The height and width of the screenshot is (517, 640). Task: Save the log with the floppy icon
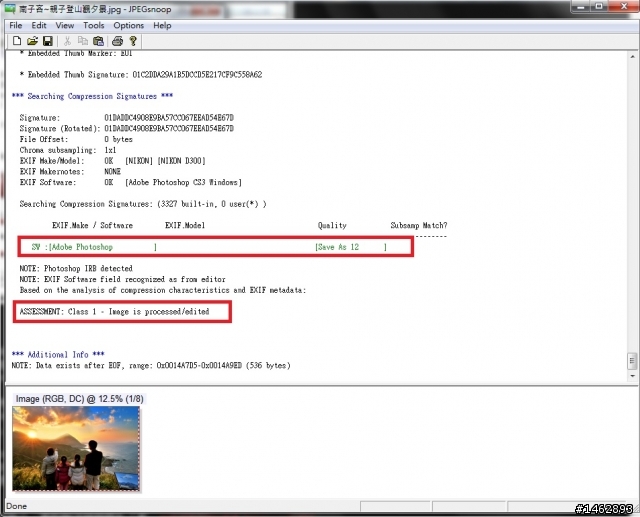(48, 41)
